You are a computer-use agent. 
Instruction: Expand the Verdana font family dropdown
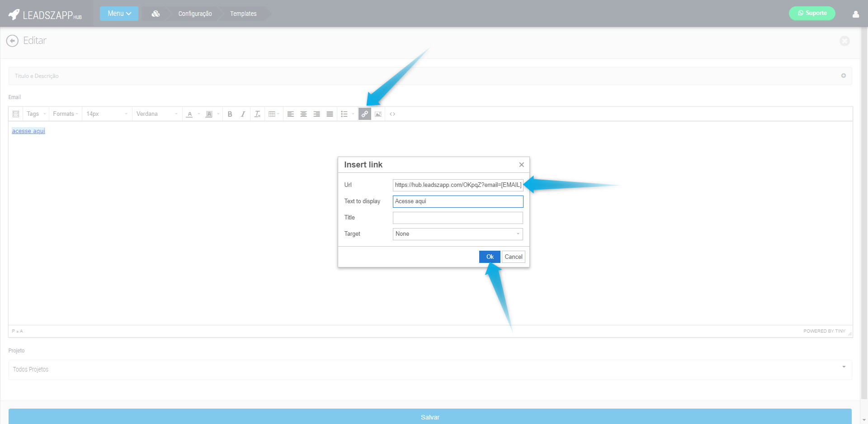click(x=157, y=114)
